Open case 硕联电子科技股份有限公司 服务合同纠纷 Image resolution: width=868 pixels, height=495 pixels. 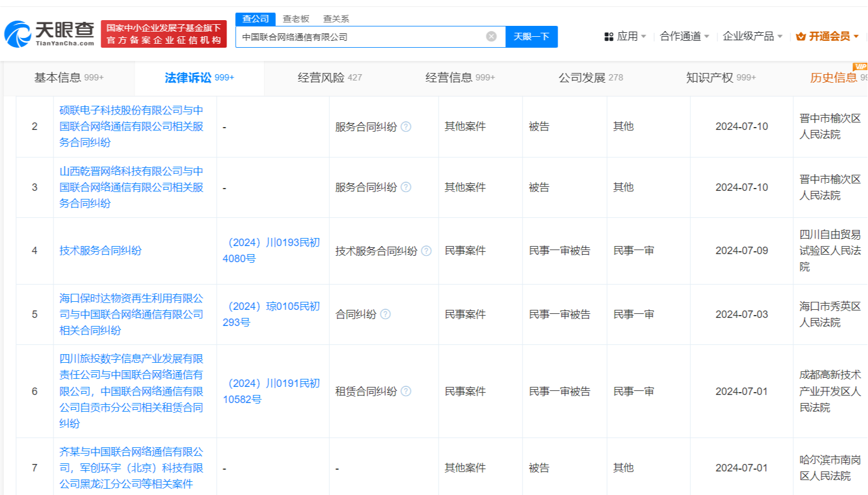131,126
